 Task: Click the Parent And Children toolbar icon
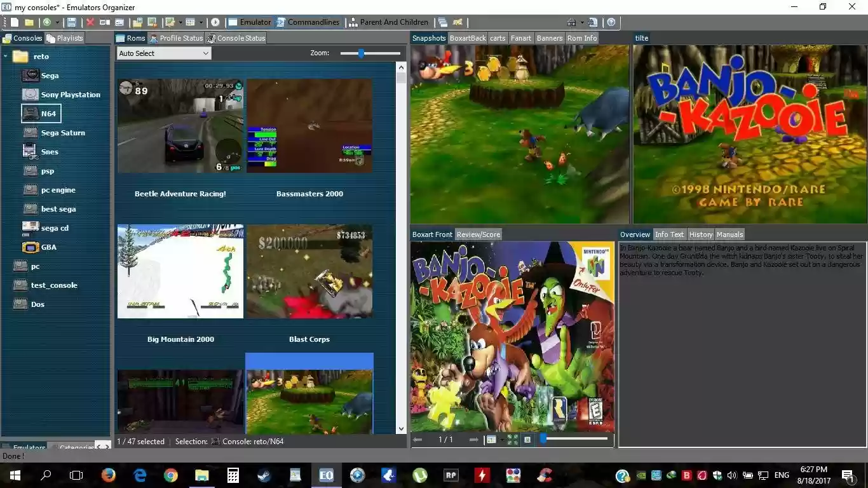[x=389, y=22]
